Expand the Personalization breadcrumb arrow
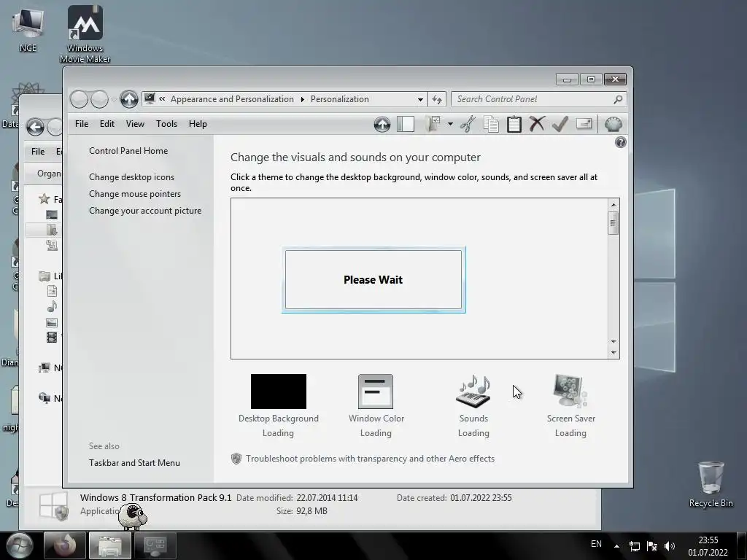This screenshot has width=747, height=560. [302, 99]
